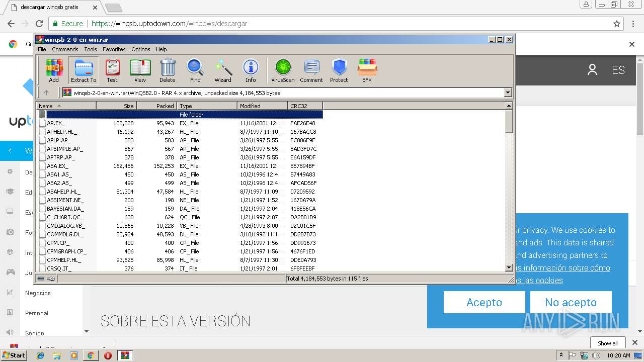The image size is (644, 362).
Task: Open the View file tool
Action: click(x=140, y=70)
